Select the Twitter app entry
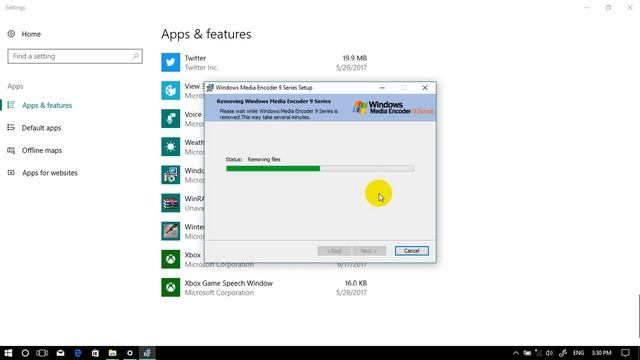The width and height of the screenshot is (640, 360). point(264,62)
